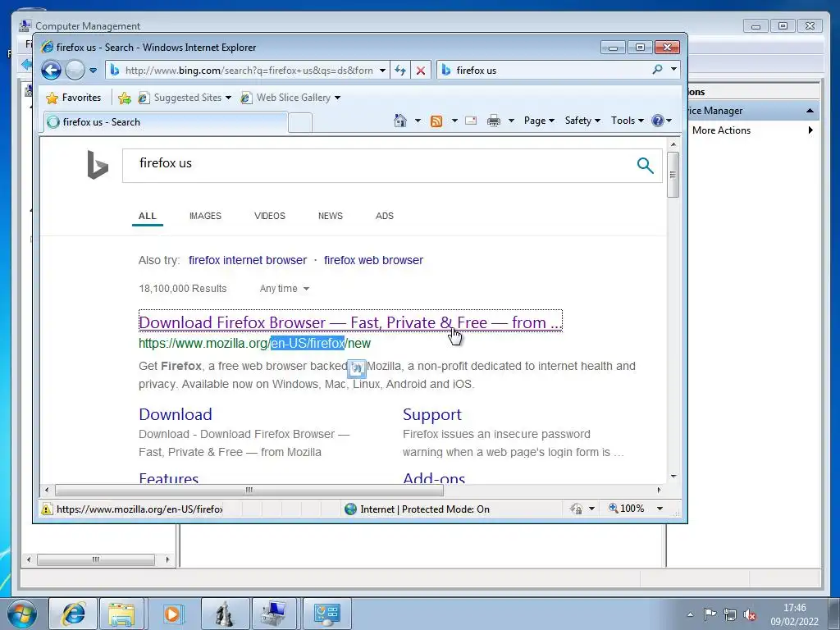Screen dimensions: 840x630
Task: Show hidden tray icons arrow
Action: tap(690, 614)
